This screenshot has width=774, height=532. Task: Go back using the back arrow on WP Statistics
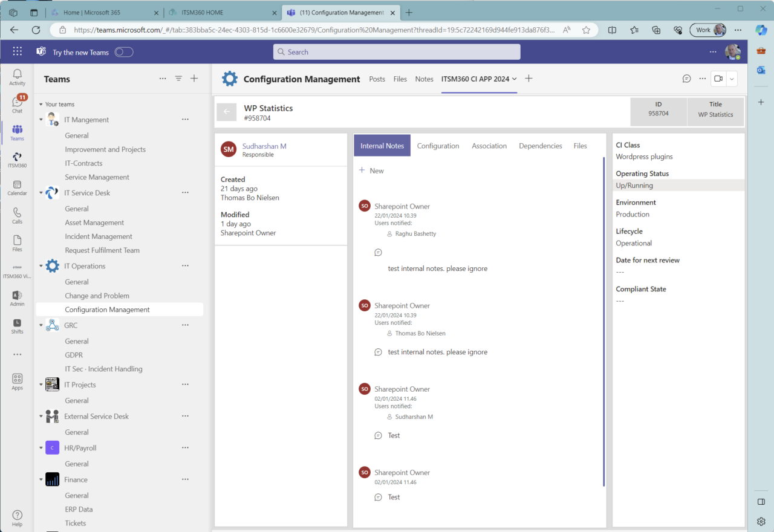(x=226, y=112)
